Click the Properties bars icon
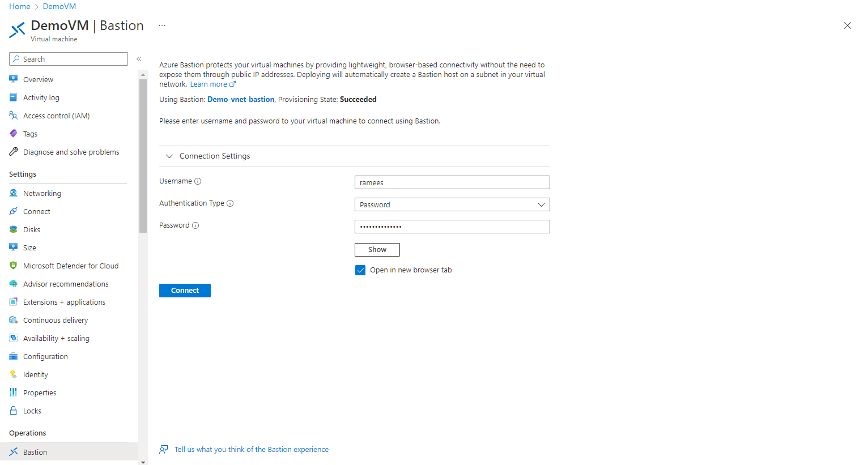The width and height of the screenshot is (868, 465). coord(14,393)
